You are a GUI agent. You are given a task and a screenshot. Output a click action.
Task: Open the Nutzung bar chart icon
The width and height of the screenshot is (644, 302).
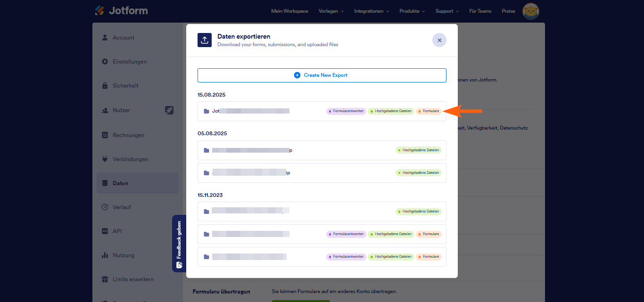105,255
